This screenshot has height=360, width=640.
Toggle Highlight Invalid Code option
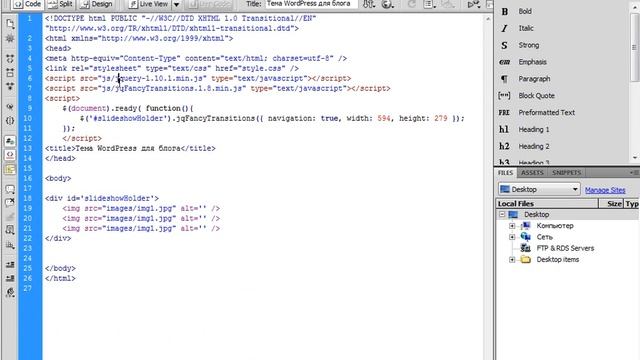click(10, 155)
